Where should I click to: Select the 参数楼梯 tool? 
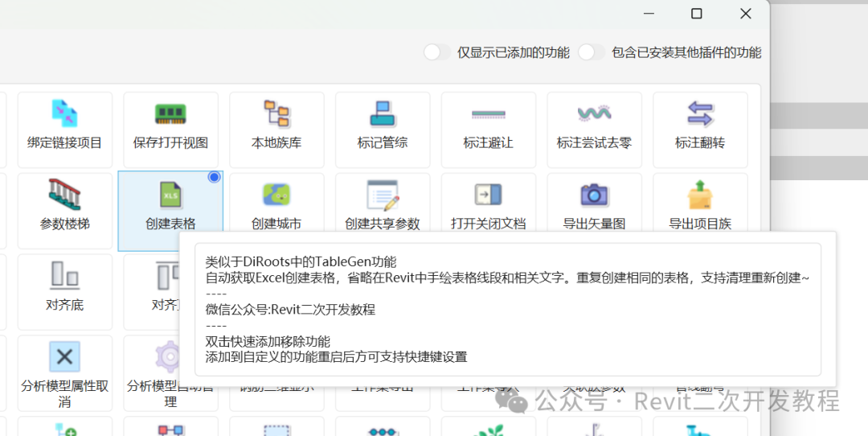point(65,211)
